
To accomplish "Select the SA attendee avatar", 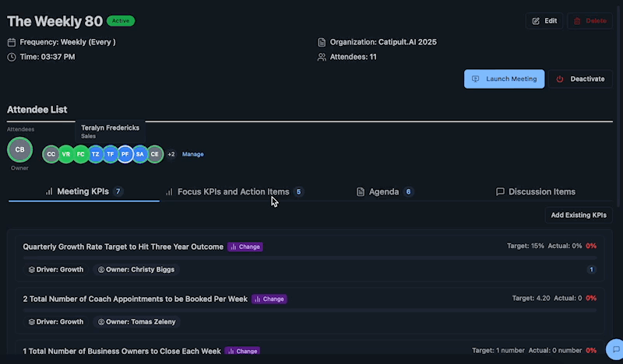I will click(x=140, y=154).
